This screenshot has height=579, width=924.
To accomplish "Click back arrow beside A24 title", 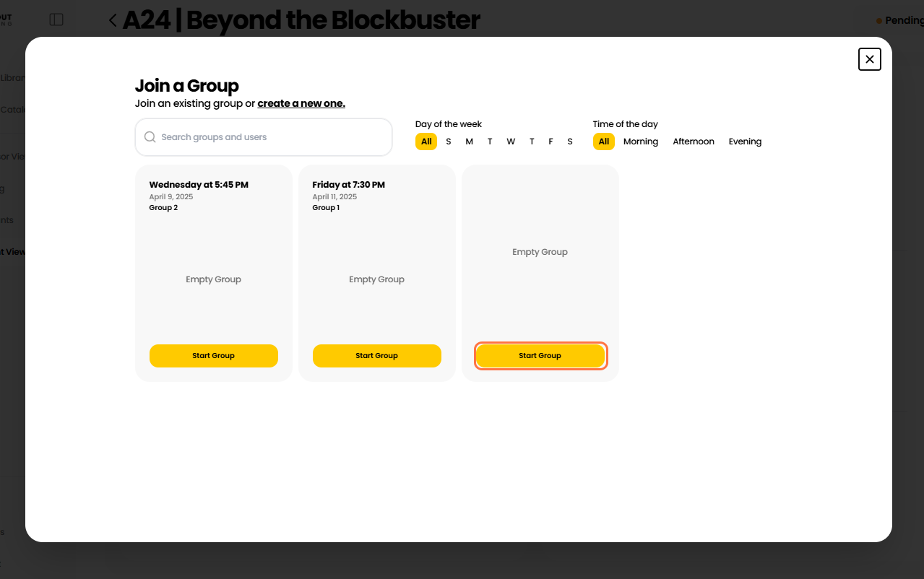I will coord(113,20).
